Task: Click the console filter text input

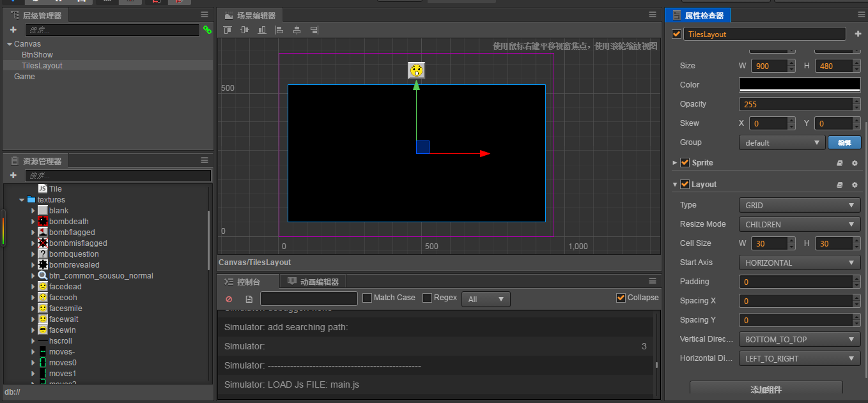Action: click(309, 298)
